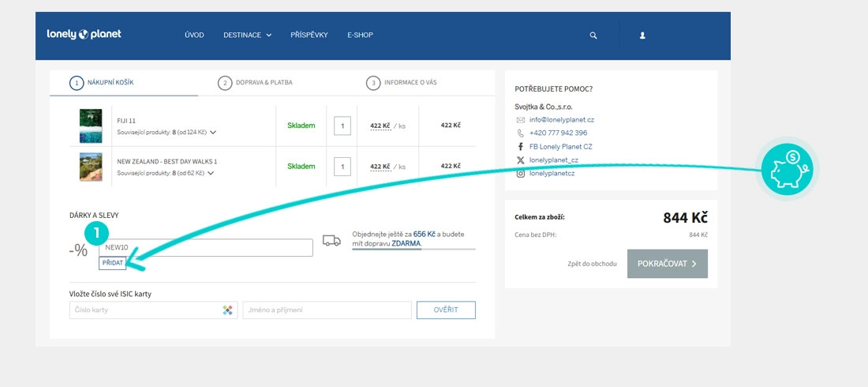Click the Instagram icon in help panel
Image resolution: width=868 pixels, height=387 pixels.
(520, 173)
